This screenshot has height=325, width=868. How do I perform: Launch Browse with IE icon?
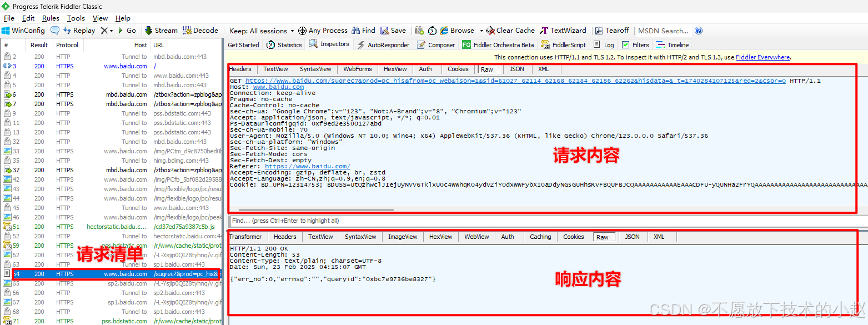[457, 31]
